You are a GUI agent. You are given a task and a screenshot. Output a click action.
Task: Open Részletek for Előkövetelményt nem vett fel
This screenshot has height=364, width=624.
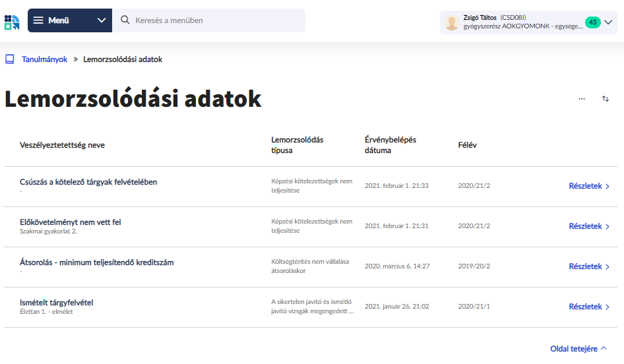(589, 226)
